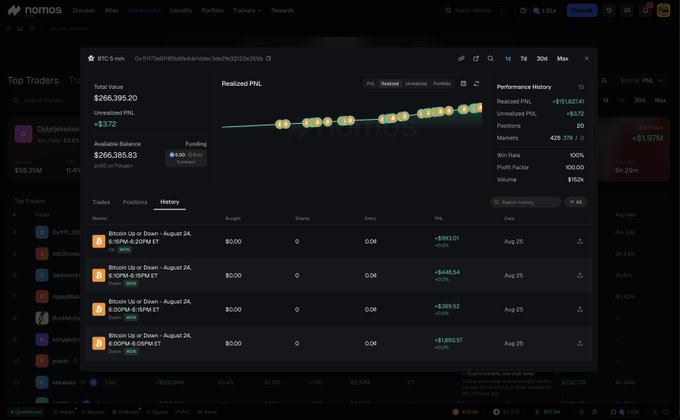Go to Leaderboard in top navigation
Screen dimensions: 680x420
(144, 10)
